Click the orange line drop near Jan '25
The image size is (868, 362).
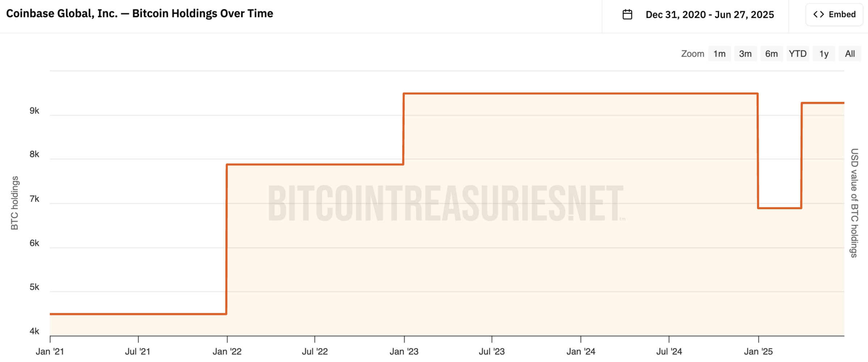point(758,151)
